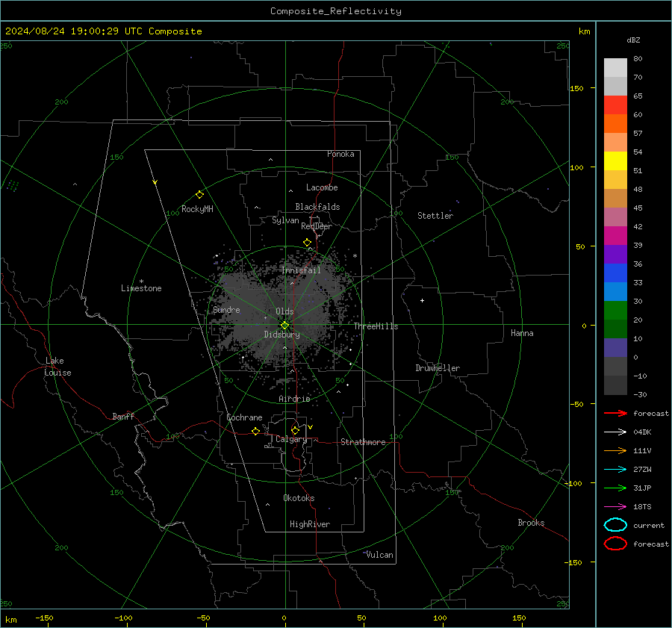Pick the Sylvan label on the map
Viewport: 672px width, 628px height.
tap(285, 220)
